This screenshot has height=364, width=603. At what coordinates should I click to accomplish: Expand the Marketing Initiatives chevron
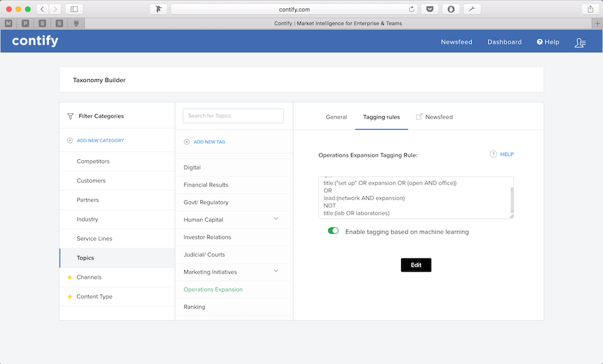[276, 272]
